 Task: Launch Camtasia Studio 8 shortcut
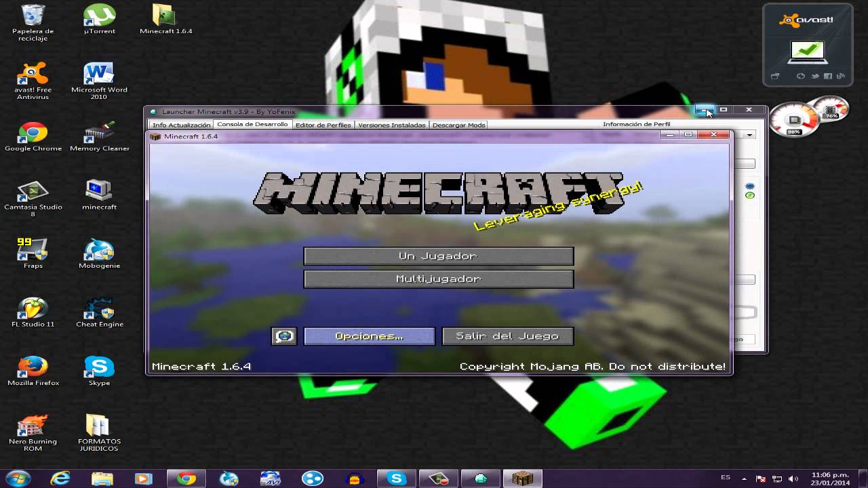point(33,199)
